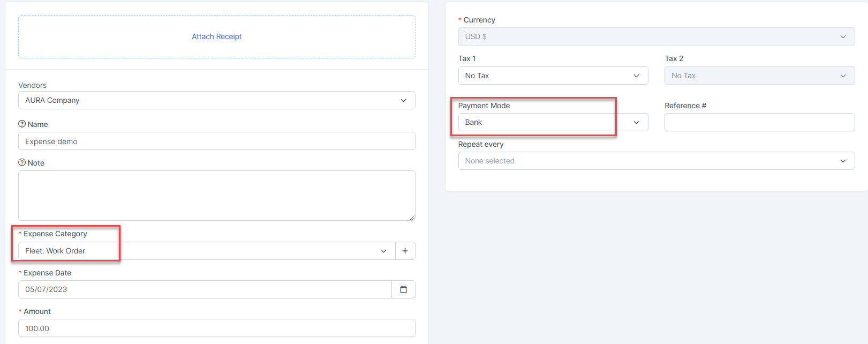The image size is (868, 344).
Task: Select the AURA Company vendor text
Action: pyautogui.click(x=52, y=100)
